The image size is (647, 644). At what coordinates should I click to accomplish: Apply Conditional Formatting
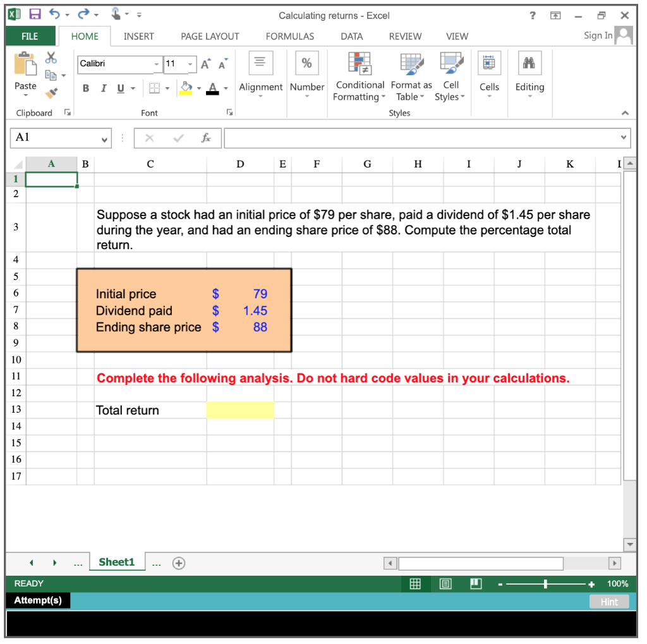click(360, 77)
